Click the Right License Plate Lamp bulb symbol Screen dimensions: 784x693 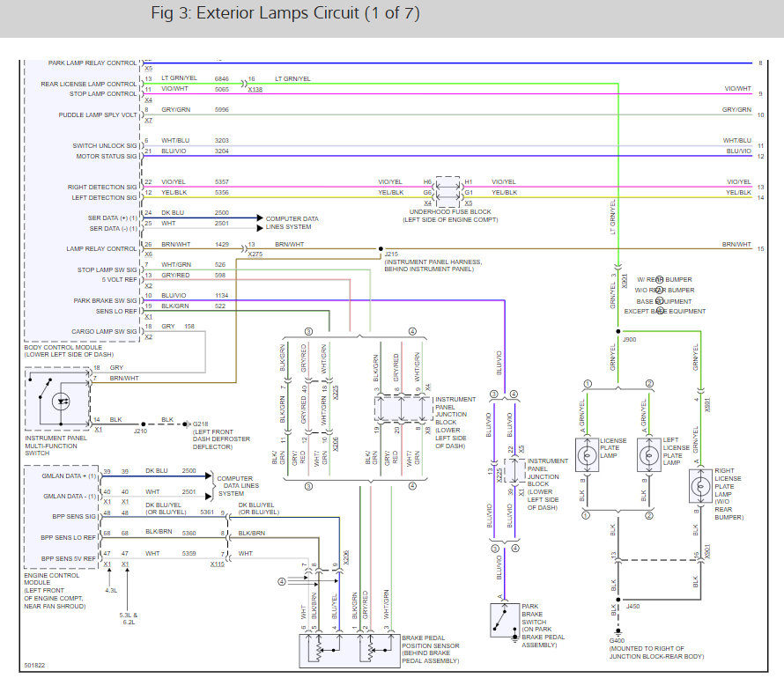point(700,486)
